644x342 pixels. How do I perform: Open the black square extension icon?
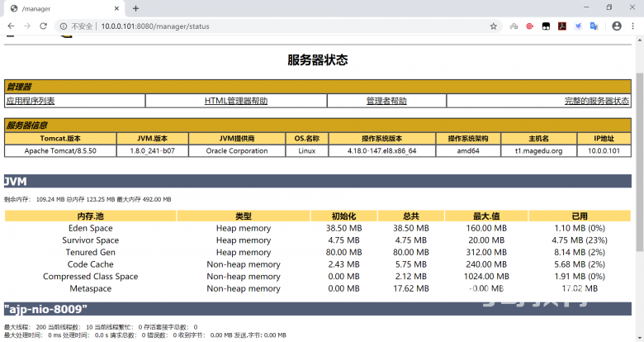546,26
